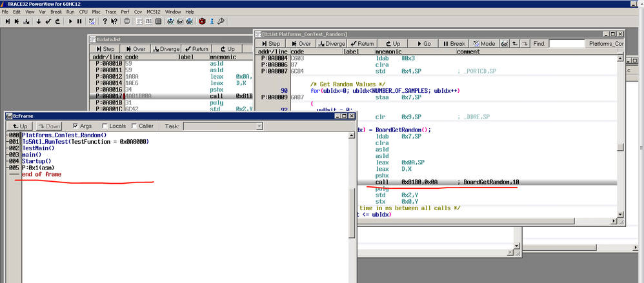The image size is (644, 283).
Task: Enable the Locals checkbox in Frame window
Action: (105, 126)
